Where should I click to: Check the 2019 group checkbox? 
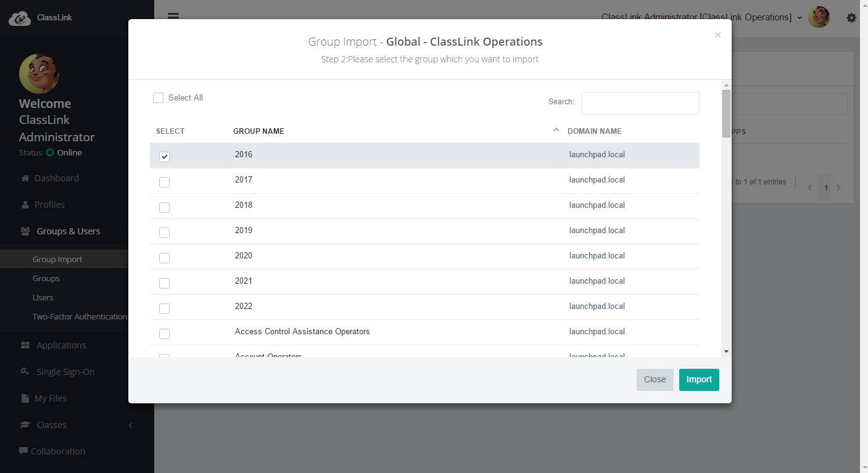(x=164, y=232)
